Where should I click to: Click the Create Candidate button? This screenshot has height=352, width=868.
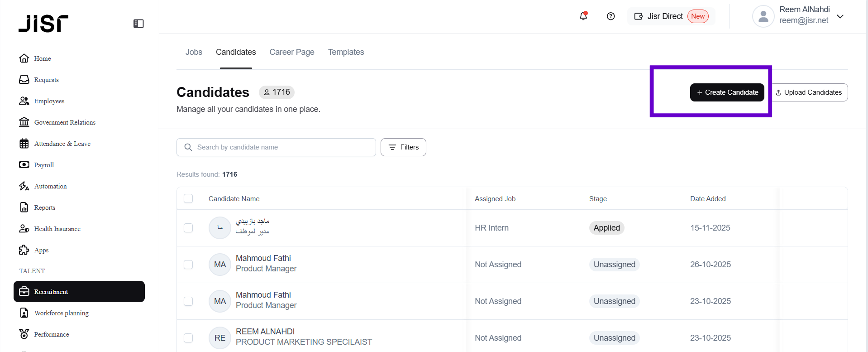[x=727, y=92]
